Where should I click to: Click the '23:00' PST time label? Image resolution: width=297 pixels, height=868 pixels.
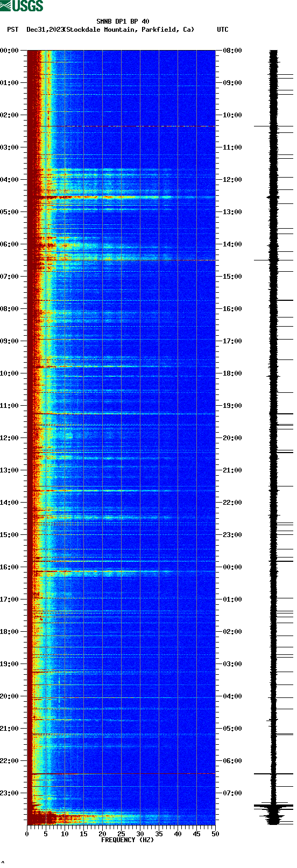tap(9, 793)
